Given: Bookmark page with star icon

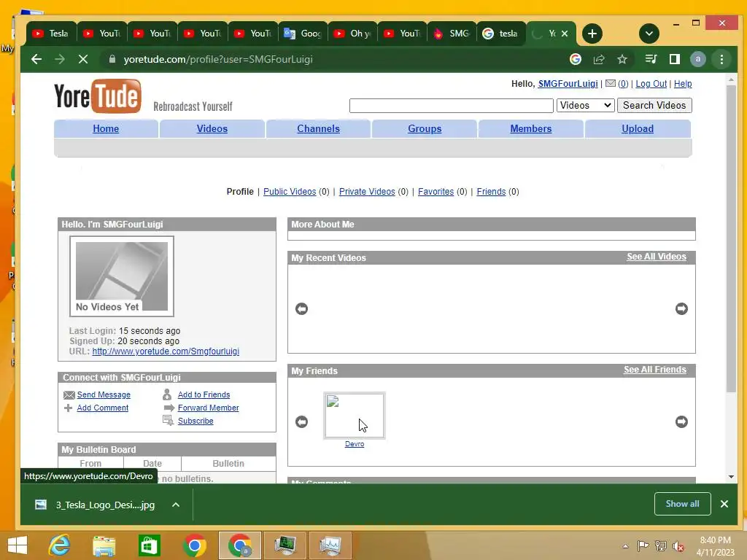Looking at the screenshot, I should click(622, 59).
